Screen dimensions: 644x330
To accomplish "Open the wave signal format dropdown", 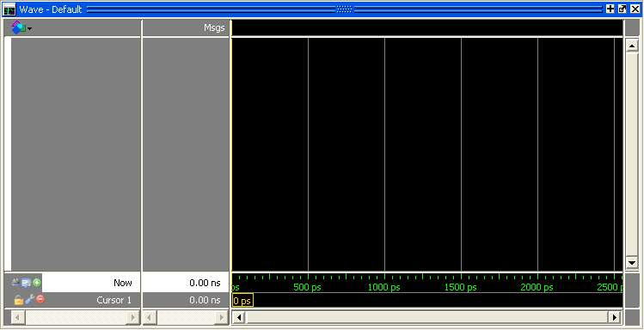I will [21, 27].
